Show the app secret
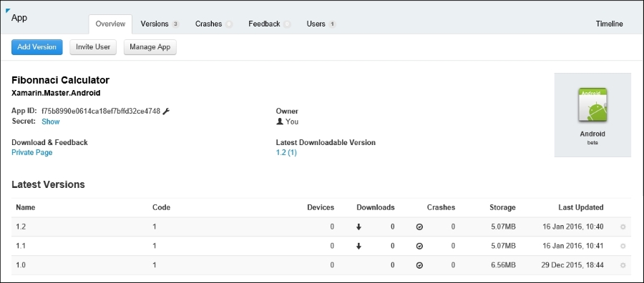The width and height of the screenshot is (644, 283). click(51, 121)
